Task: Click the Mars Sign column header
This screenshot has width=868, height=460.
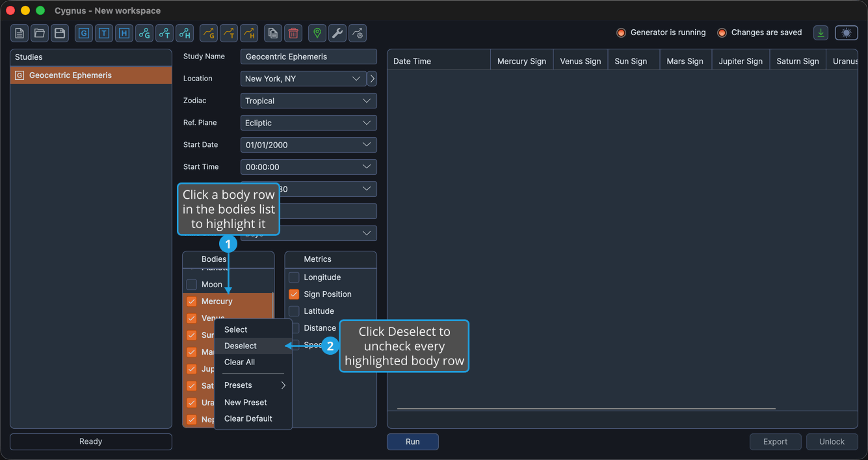Action: [x=685, y=61]
